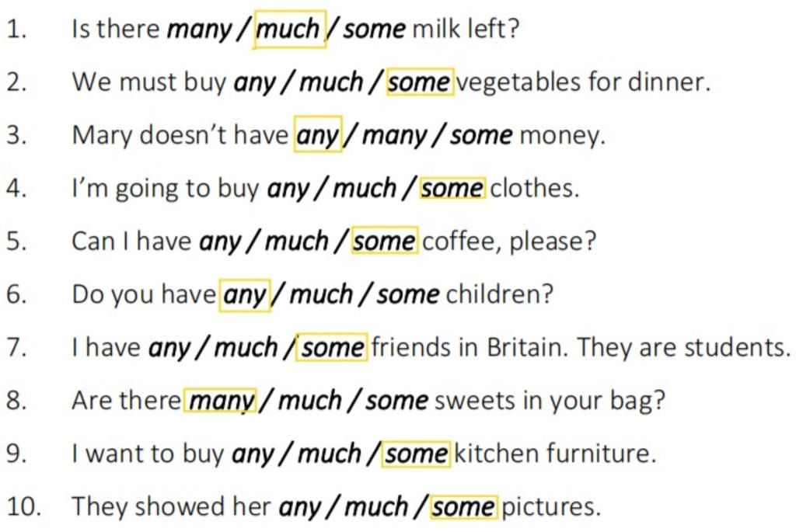Pick 'some' before the word children
This screenshot has width=796, height=532.
(x=407, y=294)
